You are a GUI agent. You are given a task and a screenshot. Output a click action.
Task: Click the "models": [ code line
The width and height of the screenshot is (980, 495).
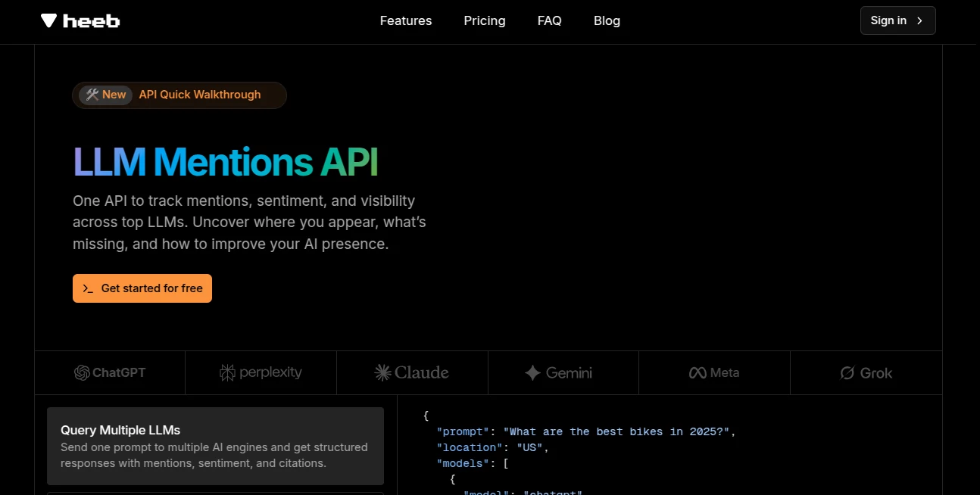pyautogui.click(x=473, y=463)
